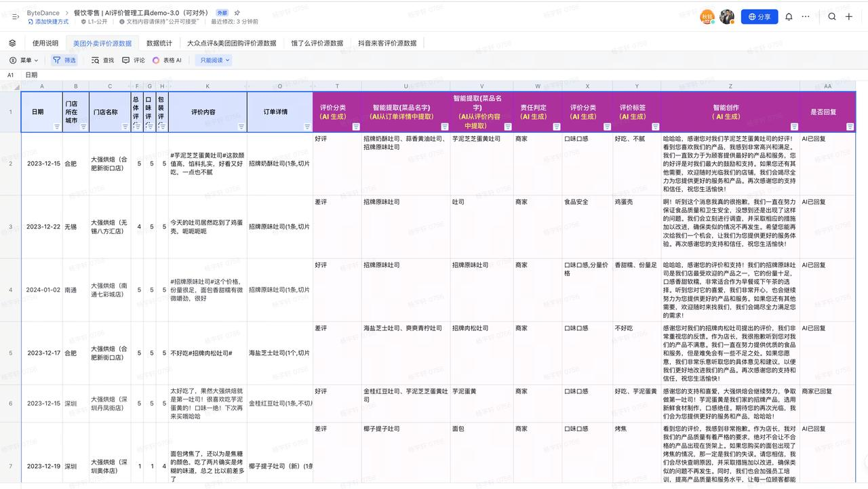The height and width of the screenshot is (489, 868).
Task: Open the 查找 find tool
Action: click(x=103, y=60)
